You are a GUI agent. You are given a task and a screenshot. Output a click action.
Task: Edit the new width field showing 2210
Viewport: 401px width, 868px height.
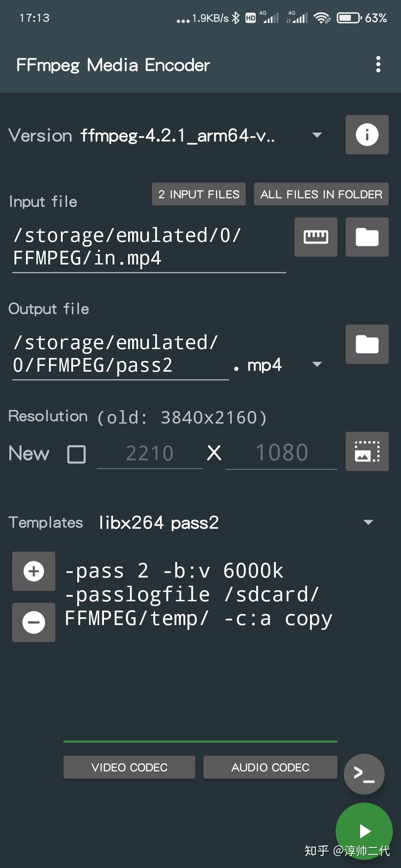(149, 453)
